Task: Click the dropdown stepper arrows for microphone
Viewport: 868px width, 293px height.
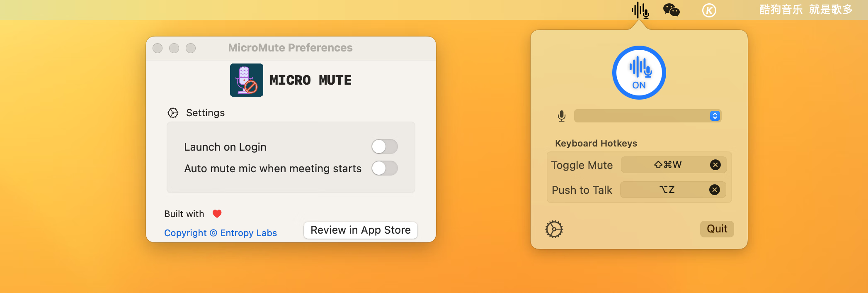Action: coord(715,116)
